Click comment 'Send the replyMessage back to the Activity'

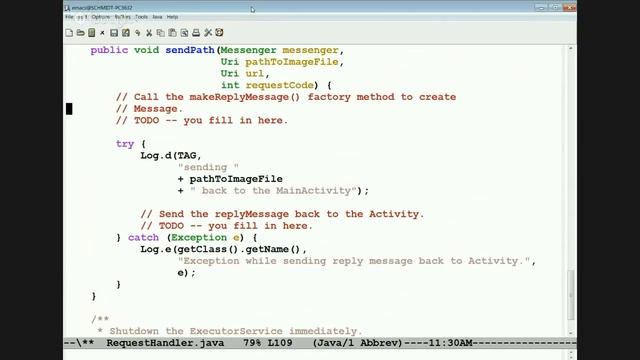pyautogui.click(x=282, y=214)
